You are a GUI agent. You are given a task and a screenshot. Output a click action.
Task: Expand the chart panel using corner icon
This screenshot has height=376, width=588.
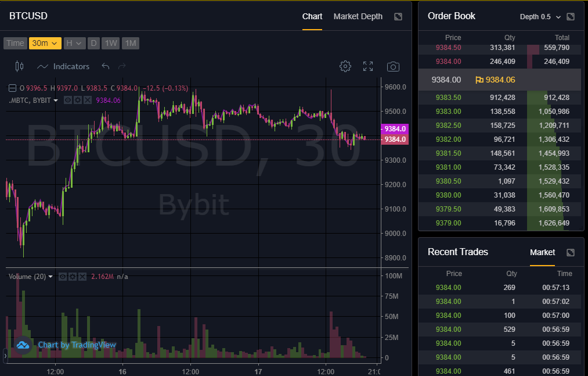click(398, 16)
